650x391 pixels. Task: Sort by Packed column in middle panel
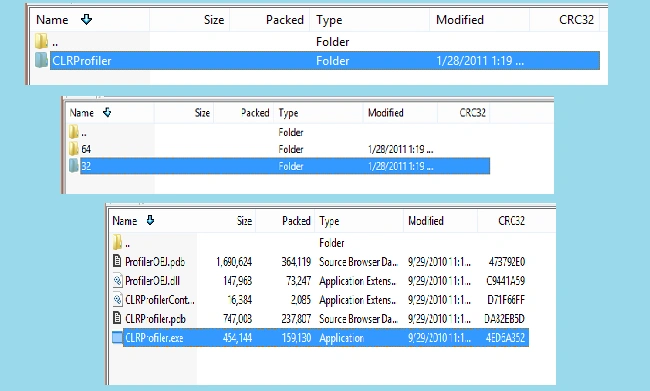[255, 113]
